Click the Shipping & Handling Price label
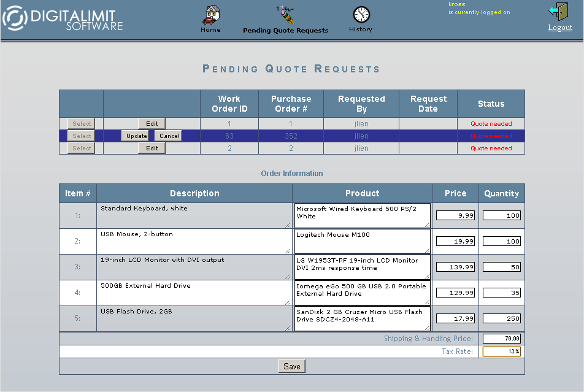The image size is (584, 392). click(428, 339)
